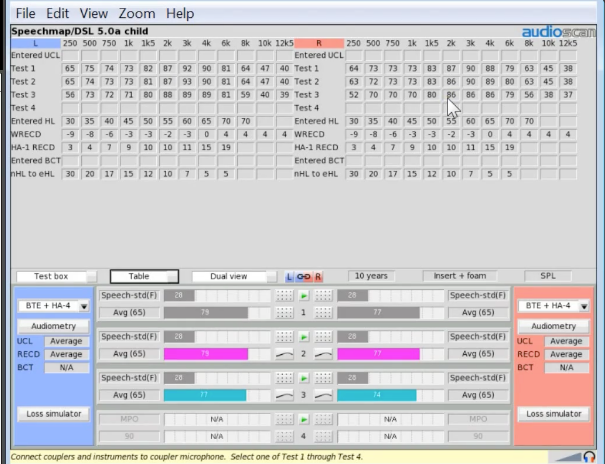Start Test 4 MPO play icon
The height and width of the screenshot is (464, 605).
(304, 419)
